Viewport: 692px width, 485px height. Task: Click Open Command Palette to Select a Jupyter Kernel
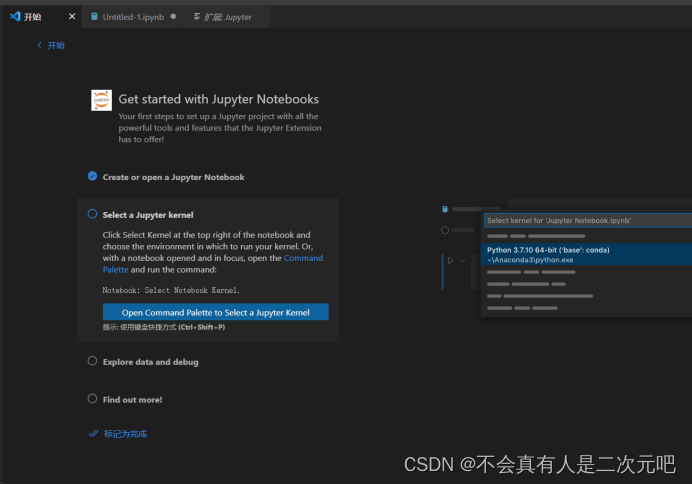[215, 312]
